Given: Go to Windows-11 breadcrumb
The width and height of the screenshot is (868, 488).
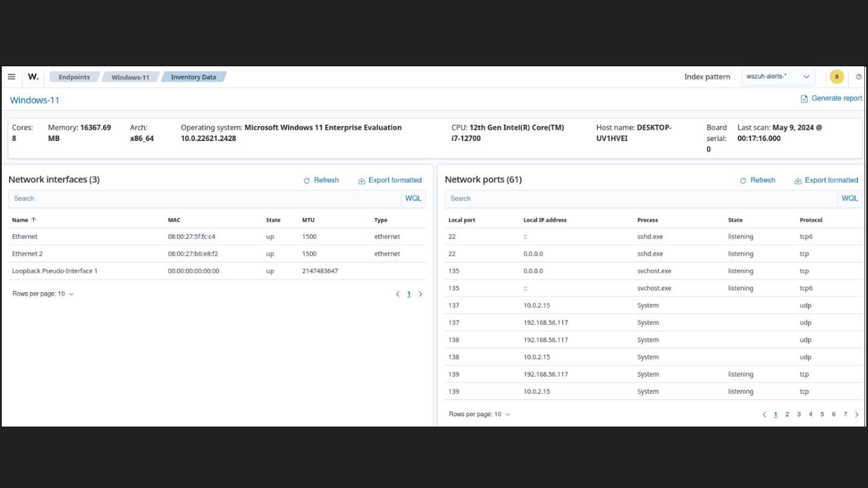Looking at the screenshot, I should 130,77.
